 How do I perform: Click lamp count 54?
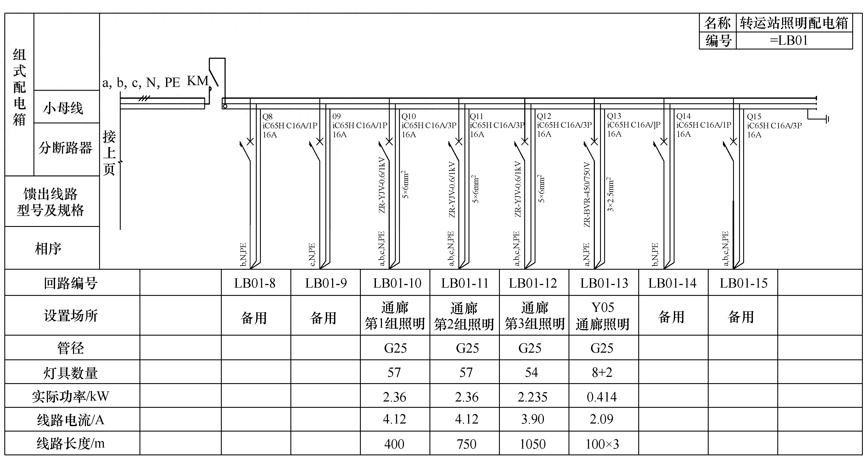tap(531, 372)
